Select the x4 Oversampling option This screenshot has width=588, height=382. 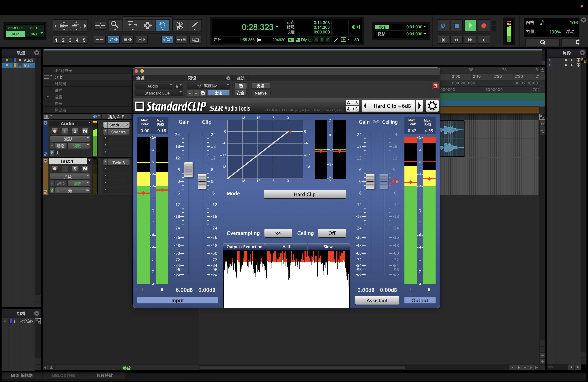(x=278, y=233)
